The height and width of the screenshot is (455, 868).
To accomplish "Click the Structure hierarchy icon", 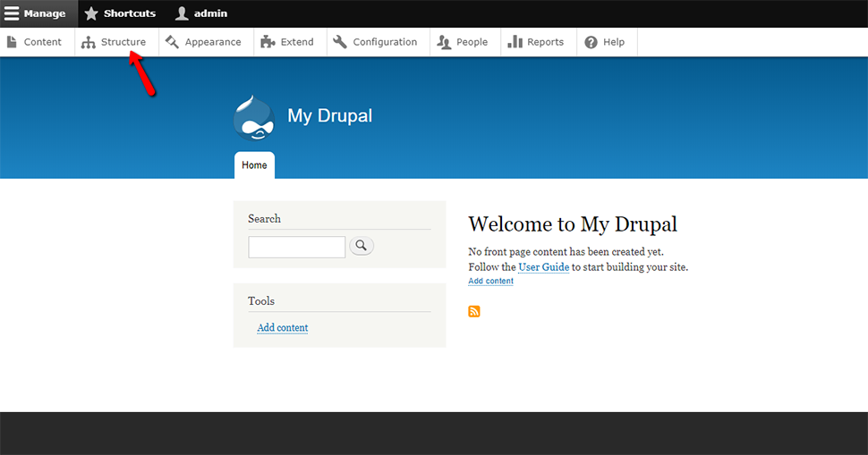I will (x=88, y=43).
